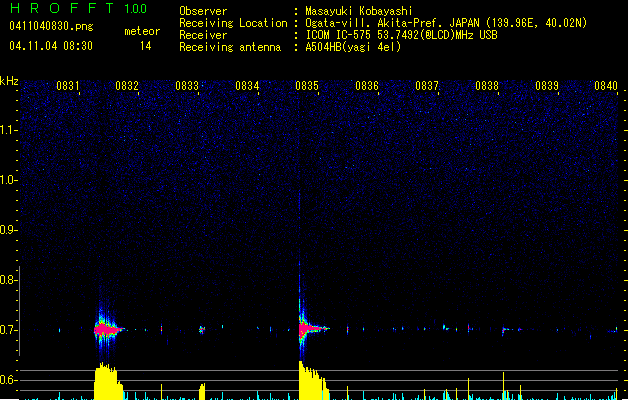
Task: Click the meteor echo near 0832
Action: pyautogui.click(x=108, y=330)
